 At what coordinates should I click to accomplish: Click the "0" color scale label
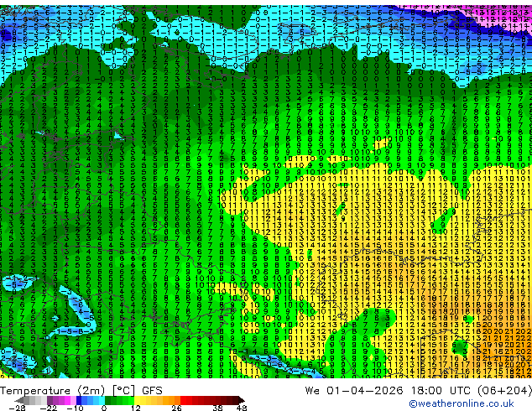pos(105,408)
